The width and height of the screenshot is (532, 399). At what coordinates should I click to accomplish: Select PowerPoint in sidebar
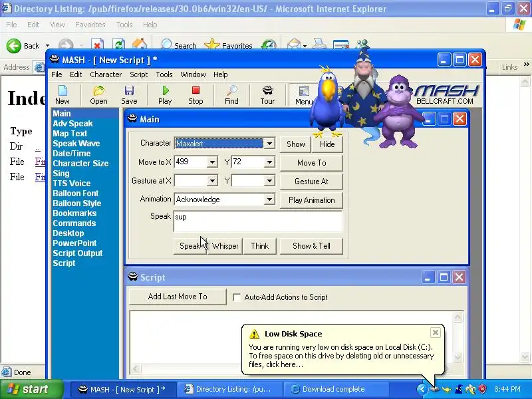[74, 243]
